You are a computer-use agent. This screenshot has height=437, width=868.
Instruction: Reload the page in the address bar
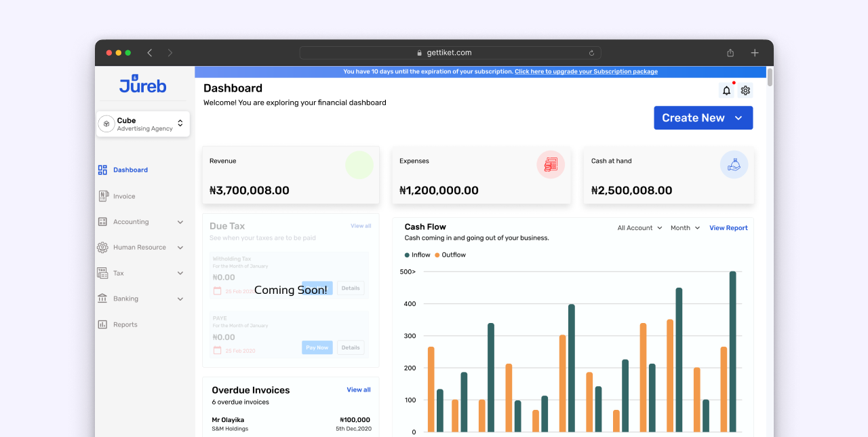(x=591, y=53)
